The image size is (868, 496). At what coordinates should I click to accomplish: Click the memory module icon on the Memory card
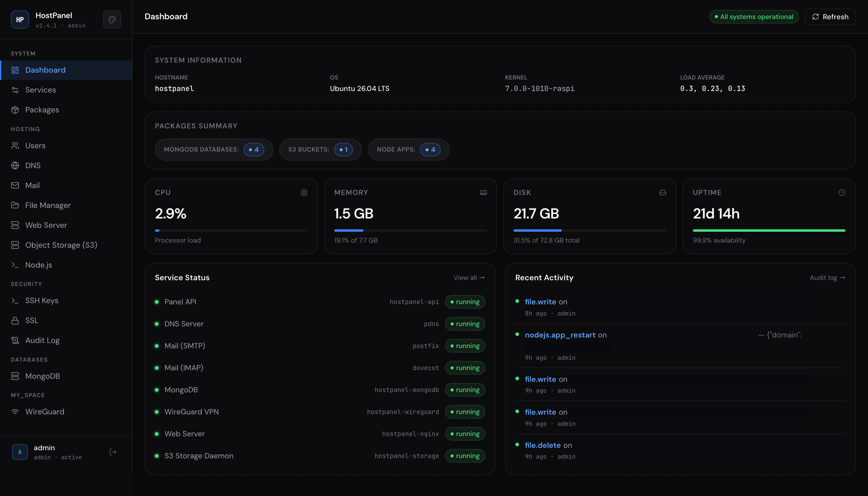point(483,193)
